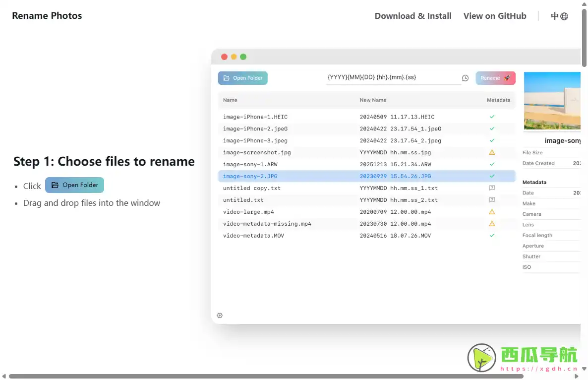
Task: Open the settings gear icon in app window
Action: [x=220, y=316]
